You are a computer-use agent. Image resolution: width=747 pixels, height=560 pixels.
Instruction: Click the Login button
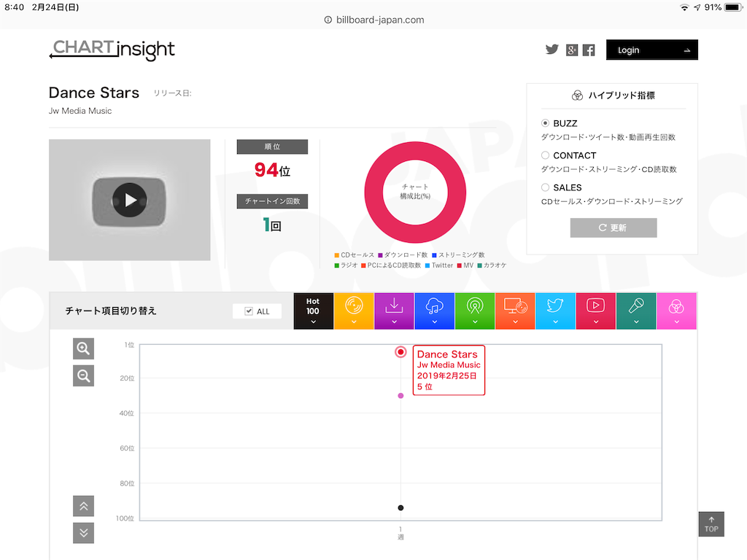coord(651,50)
